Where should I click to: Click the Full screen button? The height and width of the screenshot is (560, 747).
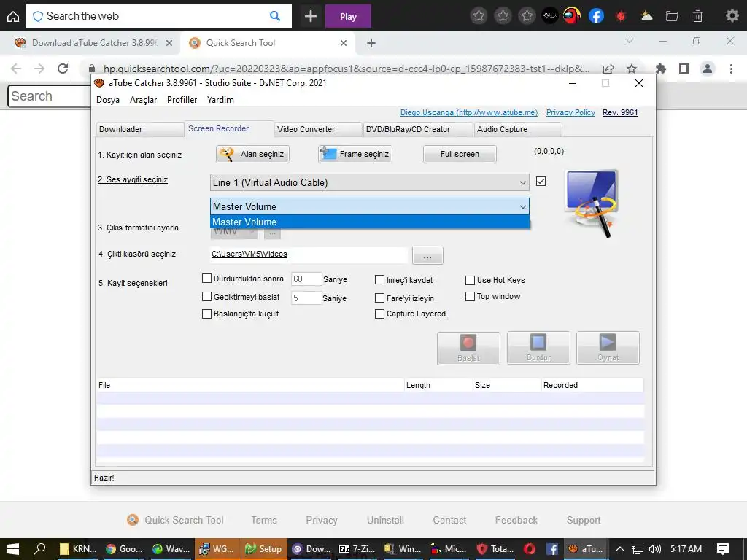[x=460, y=155]
